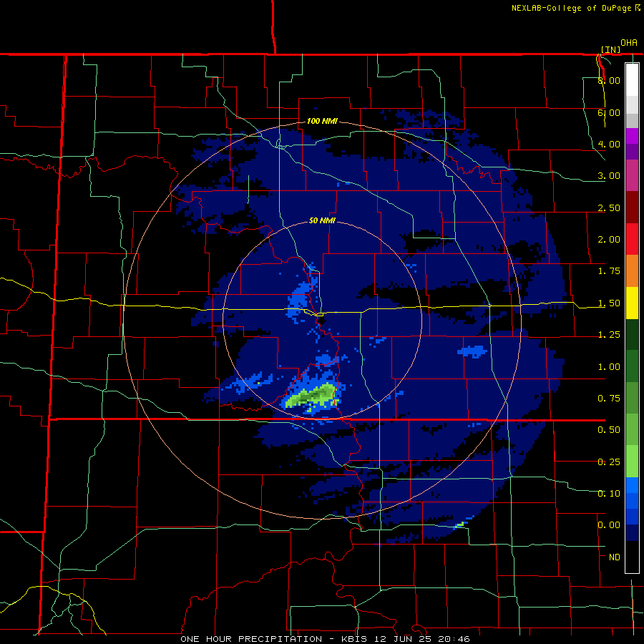Viewport: 644px width, 644px height.
Task: Pick the lightest green legend swatch
Action: click(632, 462)
